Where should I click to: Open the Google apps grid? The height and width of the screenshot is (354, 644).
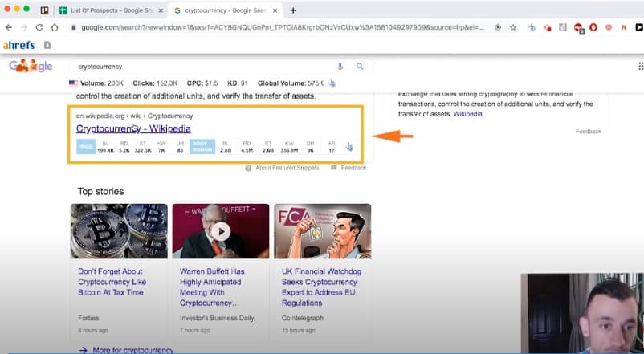pyautogui.click(x=641, y=67)
